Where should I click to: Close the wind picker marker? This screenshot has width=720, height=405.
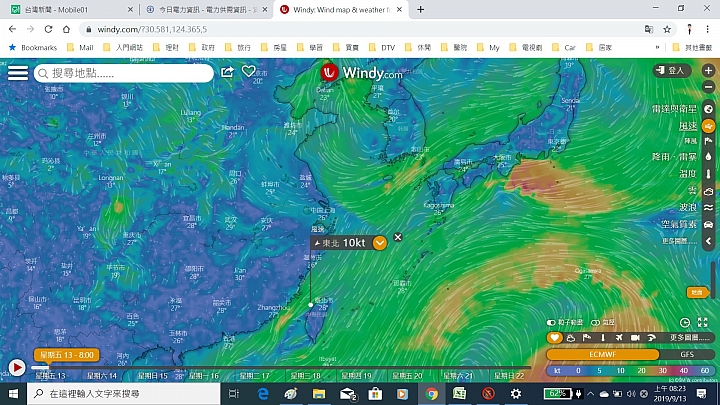coord(398,237)
